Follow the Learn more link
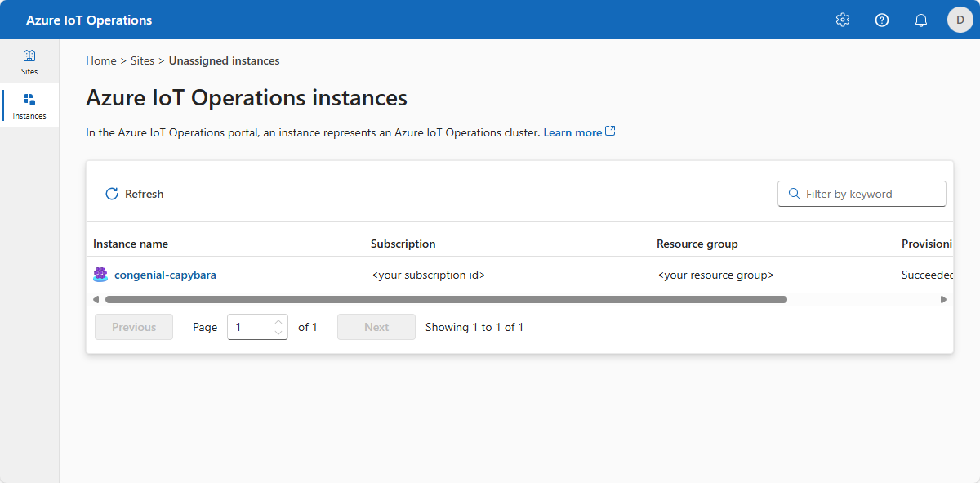Image resolution: width=980 pixels, height=483 pixels. tap(574, 132)
